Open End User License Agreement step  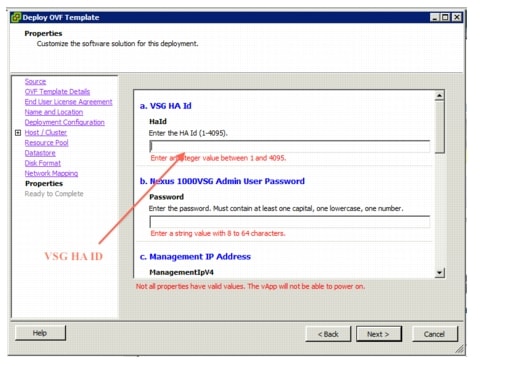point(68,102)
